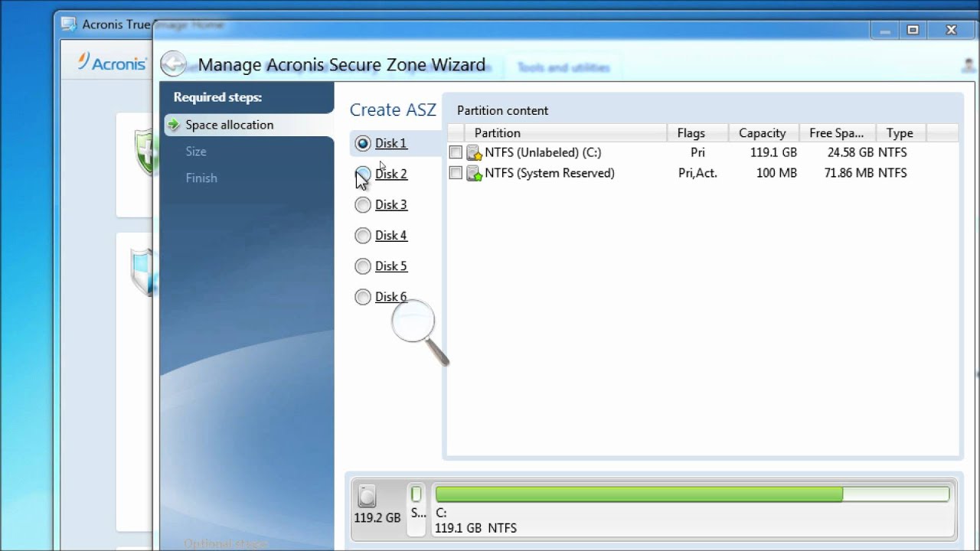The image size is (980, 551).
Task: Select the Disk 5 radio button
Action: pos(363,266)
